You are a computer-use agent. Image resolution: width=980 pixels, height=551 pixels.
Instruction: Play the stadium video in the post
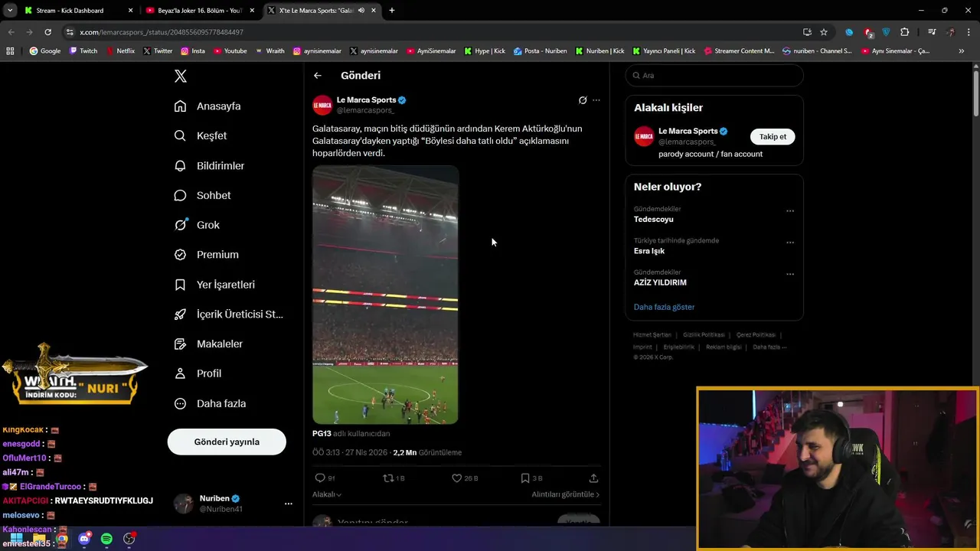[385, 295]
